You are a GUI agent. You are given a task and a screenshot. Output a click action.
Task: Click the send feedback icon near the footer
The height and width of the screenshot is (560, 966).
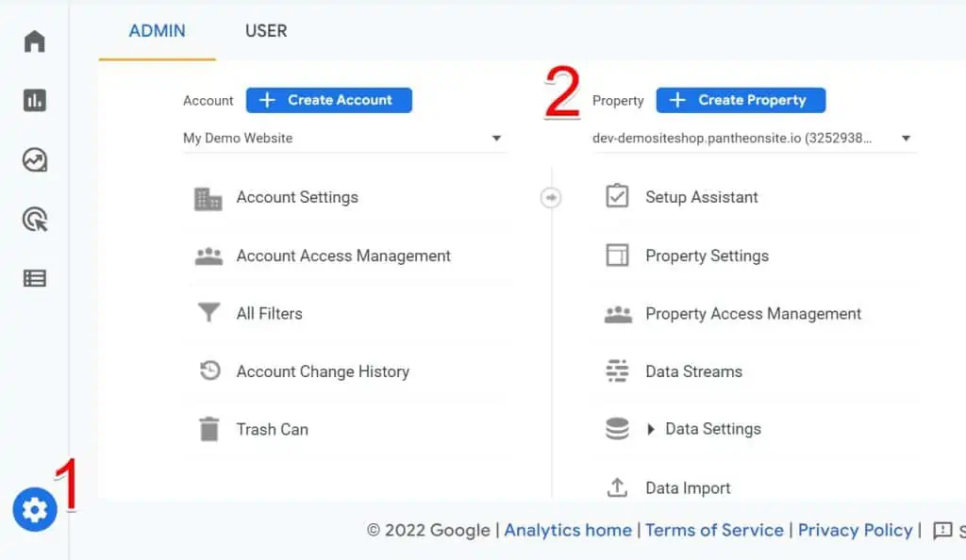[x=942, y=530]
